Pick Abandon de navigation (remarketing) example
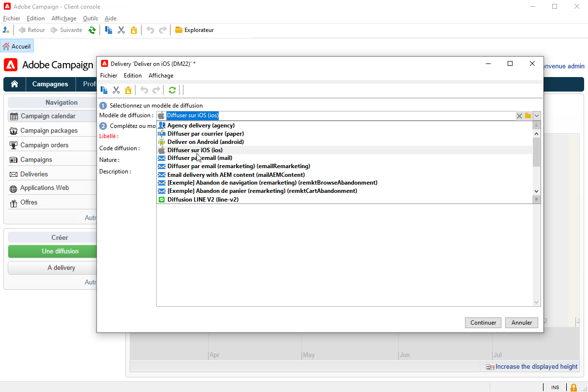Image resolution: width=588 pixels, height=392 pixels. coord(344,183)
